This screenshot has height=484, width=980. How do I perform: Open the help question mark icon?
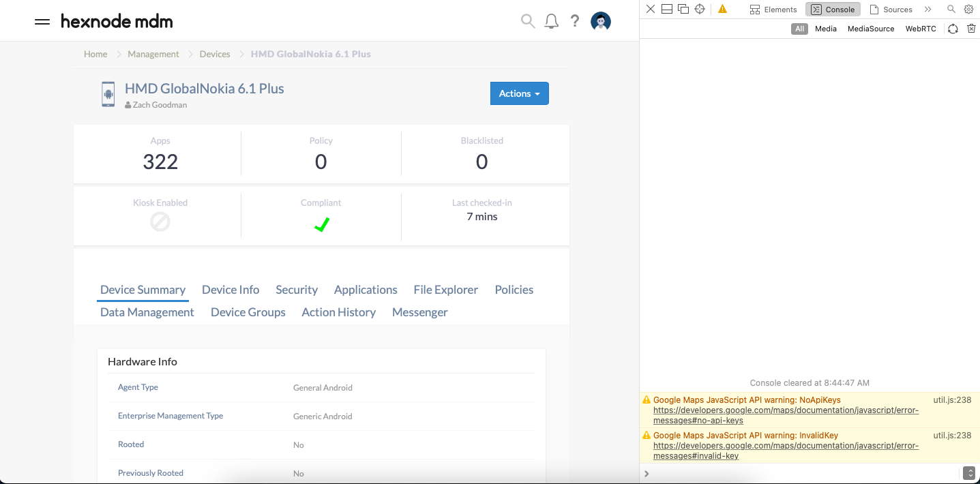[x=575, y=21]
